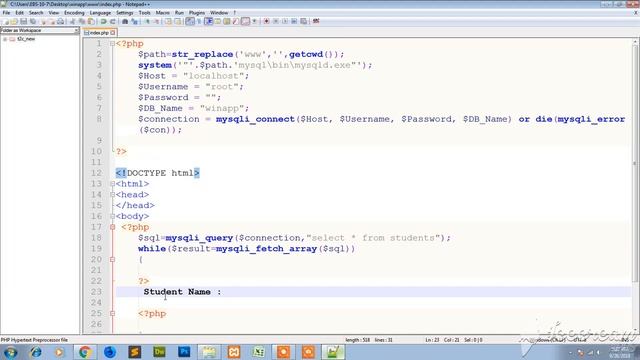
Task: Open the Macro menu
Action: (x=162, y=13)
